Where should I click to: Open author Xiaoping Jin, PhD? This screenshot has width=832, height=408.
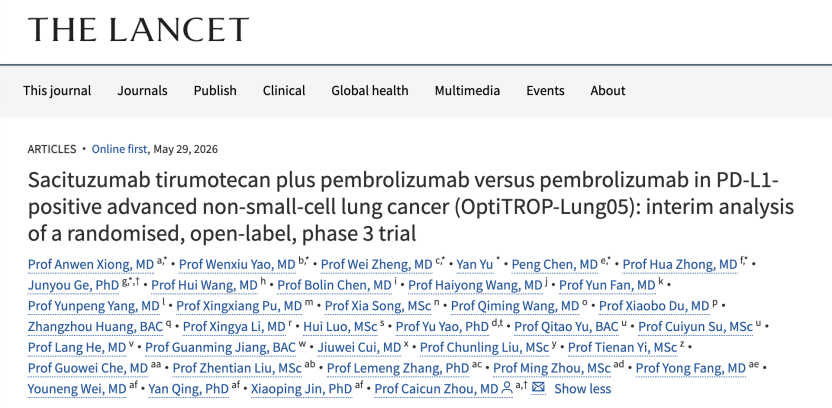301,389
